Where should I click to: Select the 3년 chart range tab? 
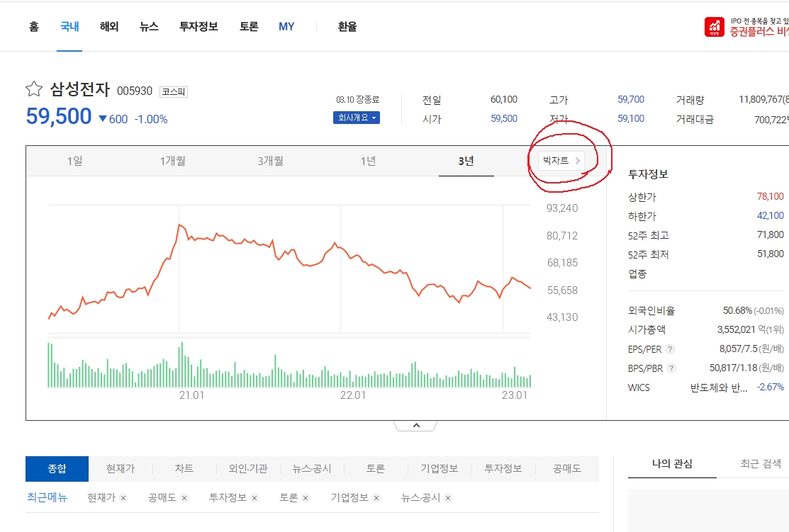coord(466,161)
